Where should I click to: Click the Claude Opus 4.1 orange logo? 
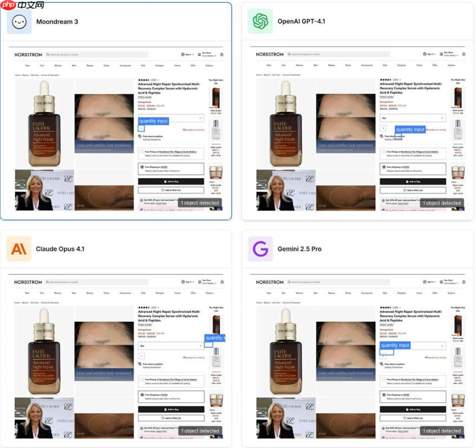point(19,249)
